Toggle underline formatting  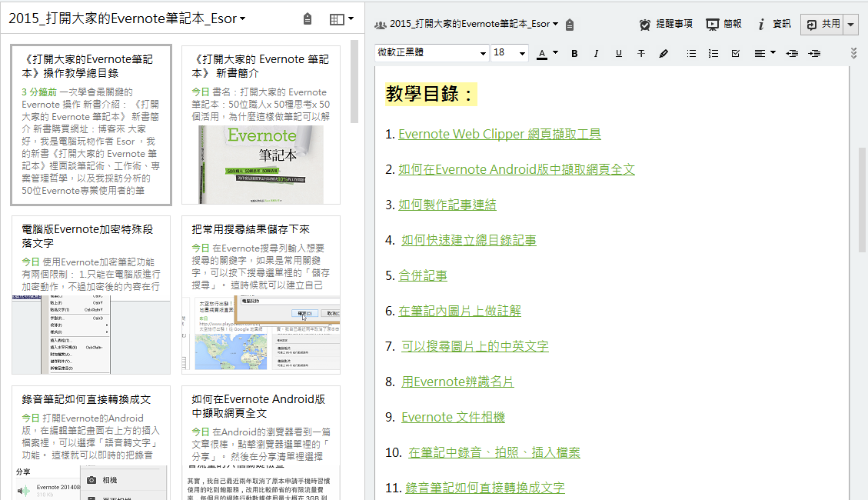[x=618, y=53]
